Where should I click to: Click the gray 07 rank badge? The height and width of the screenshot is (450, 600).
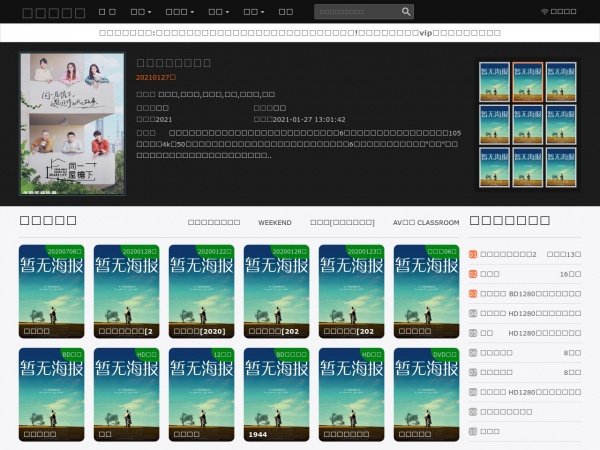click(x=473, y=372)
